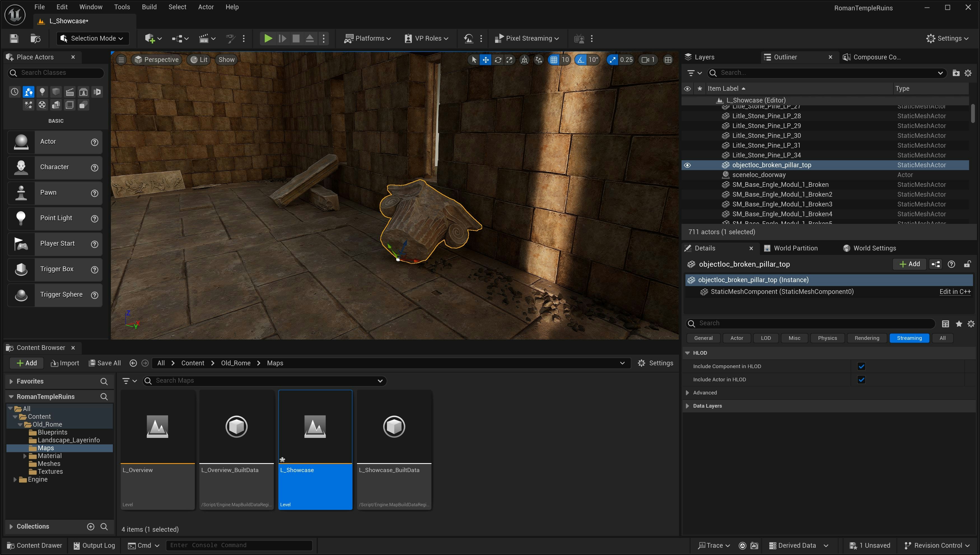Expand the Material folder in tree
This screenshot has width=980, height=555.
pyautogui.click(x=25, y=456)
